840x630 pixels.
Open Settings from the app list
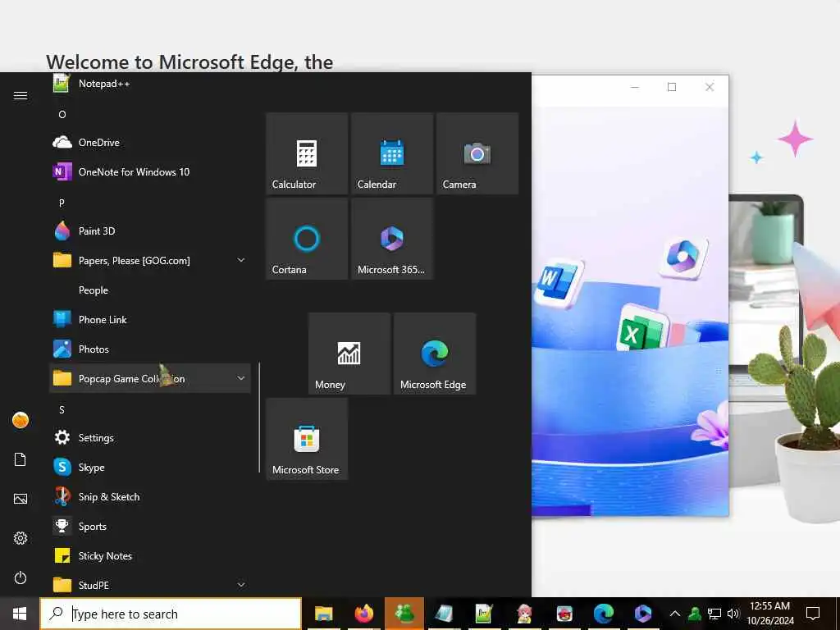149,438
